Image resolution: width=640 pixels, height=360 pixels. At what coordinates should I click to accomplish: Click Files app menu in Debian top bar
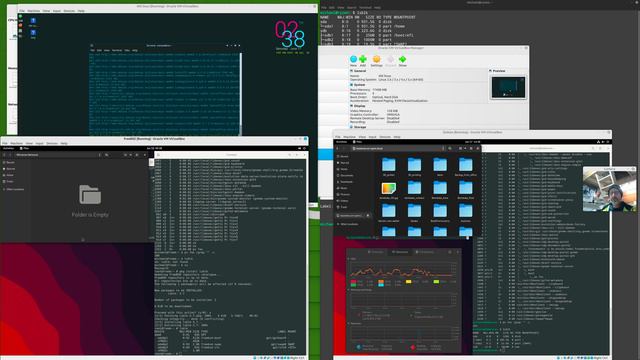[357, 142]
